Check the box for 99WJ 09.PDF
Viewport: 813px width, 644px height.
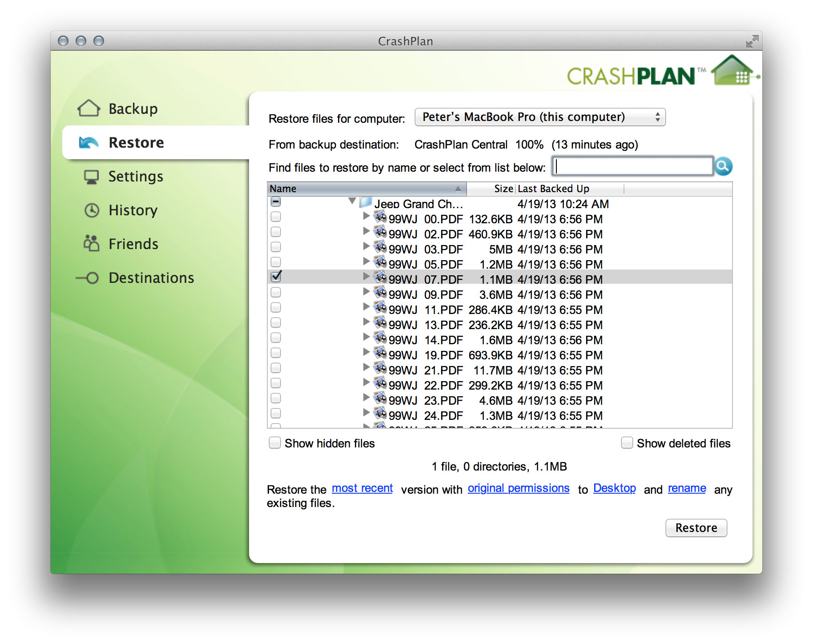click(x=276, y=292)
